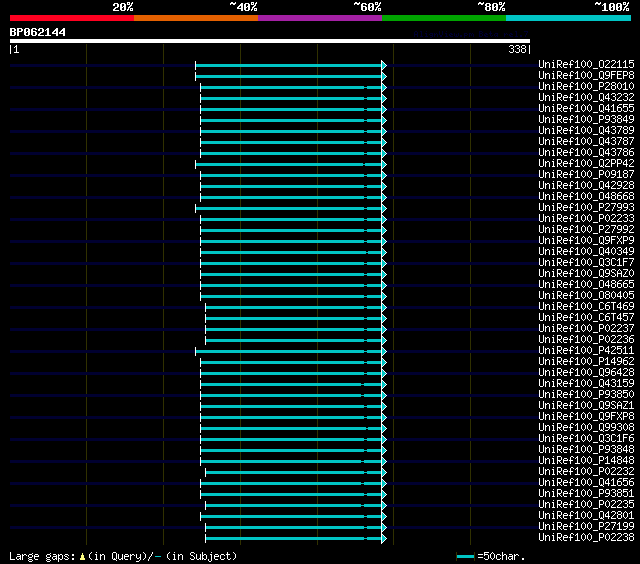Viewport: 640px width, 564px height.
Task: Click the cyan ~100% color legend segment
Action: 568,18
